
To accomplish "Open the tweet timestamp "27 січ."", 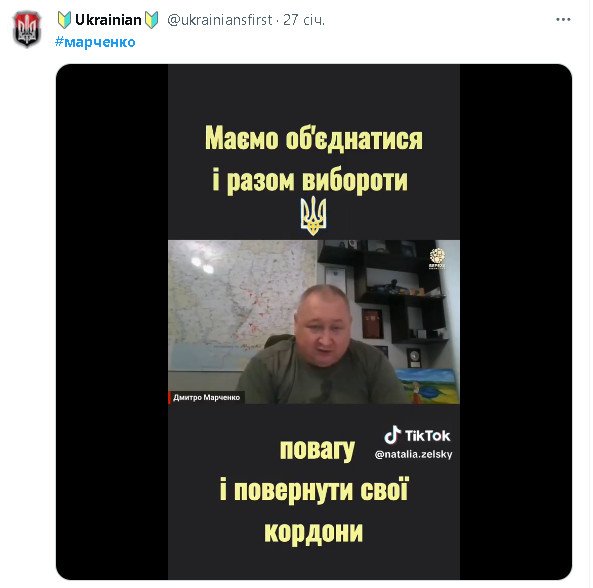I will pyautogui.click(x=304, y=20).
